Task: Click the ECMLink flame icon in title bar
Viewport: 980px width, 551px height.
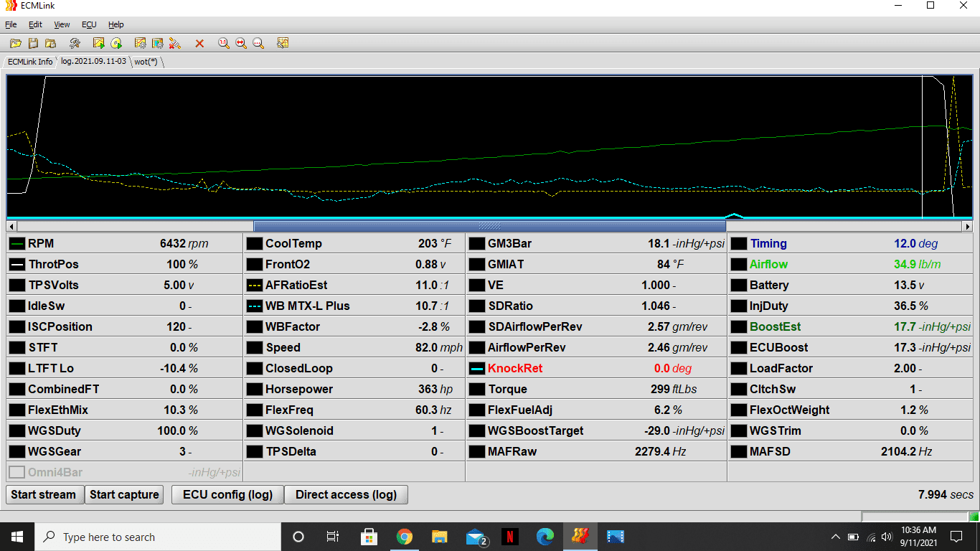Action: pyautogui.click(x=10, y=6)
